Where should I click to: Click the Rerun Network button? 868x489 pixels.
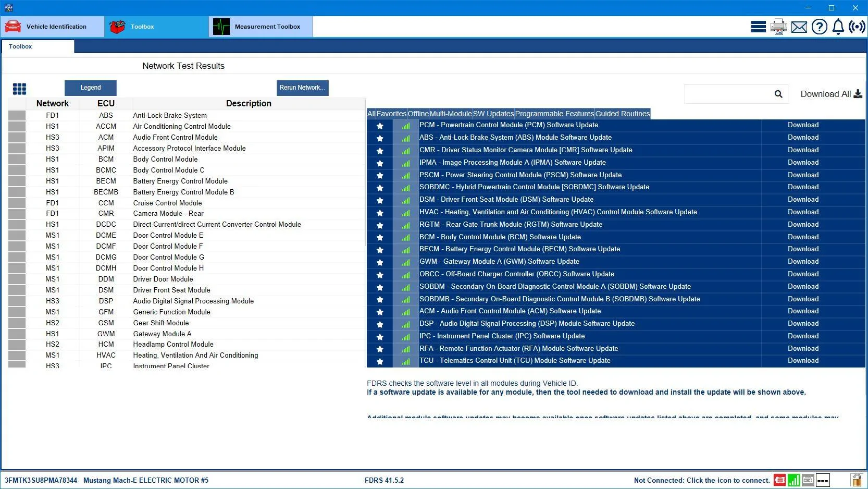click(302, 88)
